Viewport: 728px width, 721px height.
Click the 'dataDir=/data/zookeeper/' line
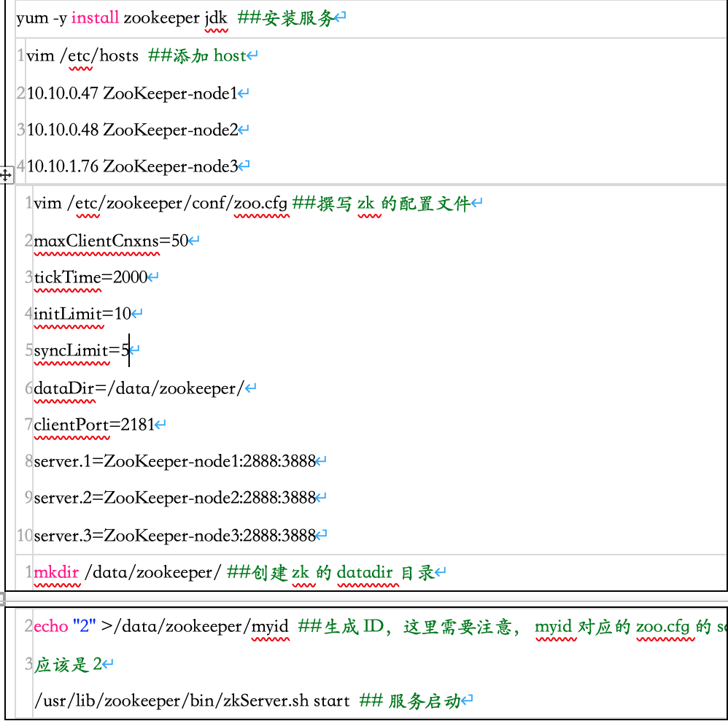pos(139,388)
